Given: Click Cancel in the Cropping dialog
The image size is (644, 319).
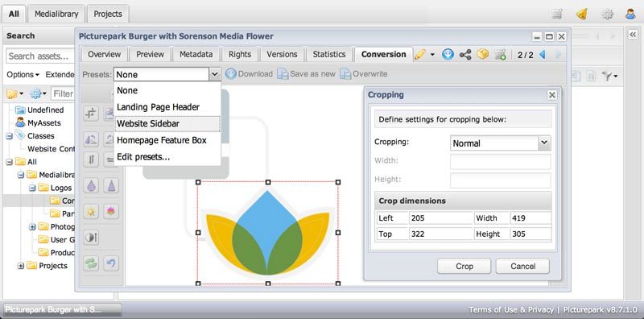Looking at the screenshot, I should click(x=522, y=267).
